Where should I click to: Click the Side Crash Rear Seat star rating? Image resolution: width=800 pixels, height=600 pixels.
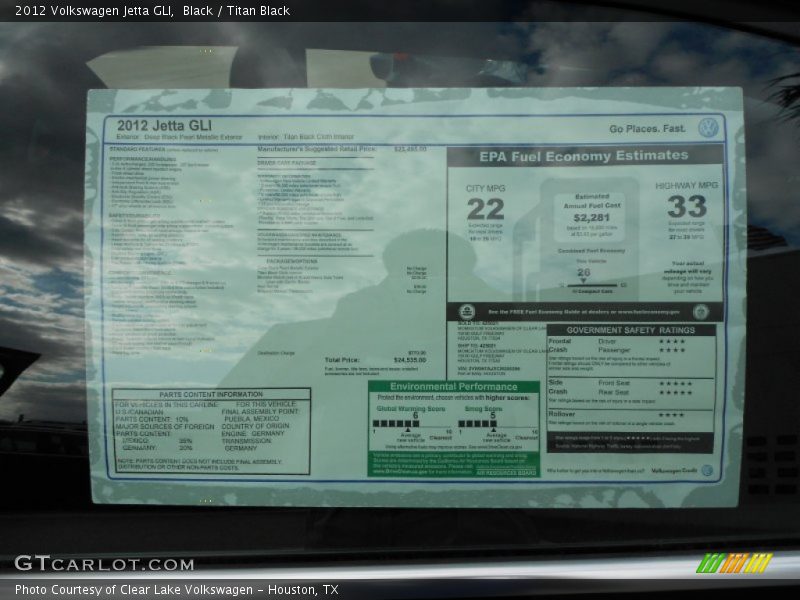click(675, 392)
